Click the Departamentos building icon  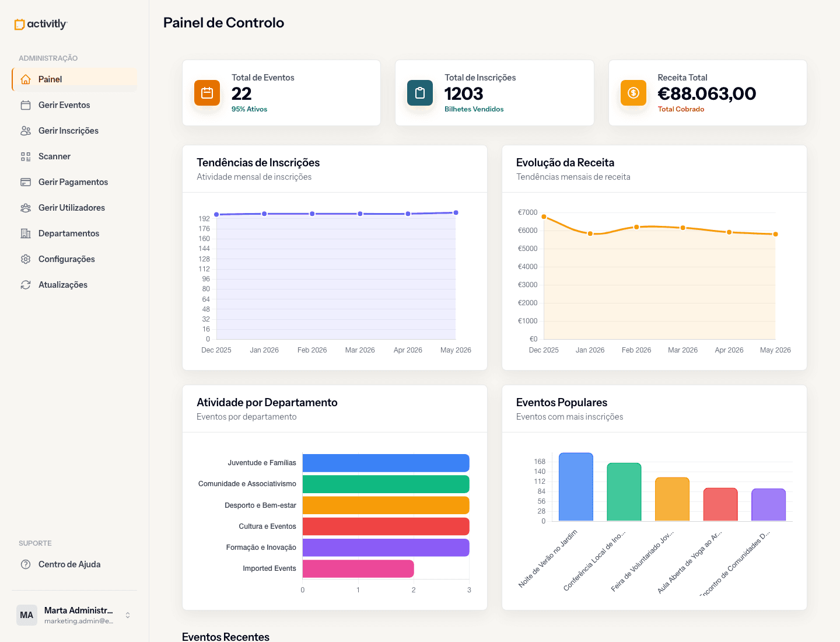click(26, 233)
